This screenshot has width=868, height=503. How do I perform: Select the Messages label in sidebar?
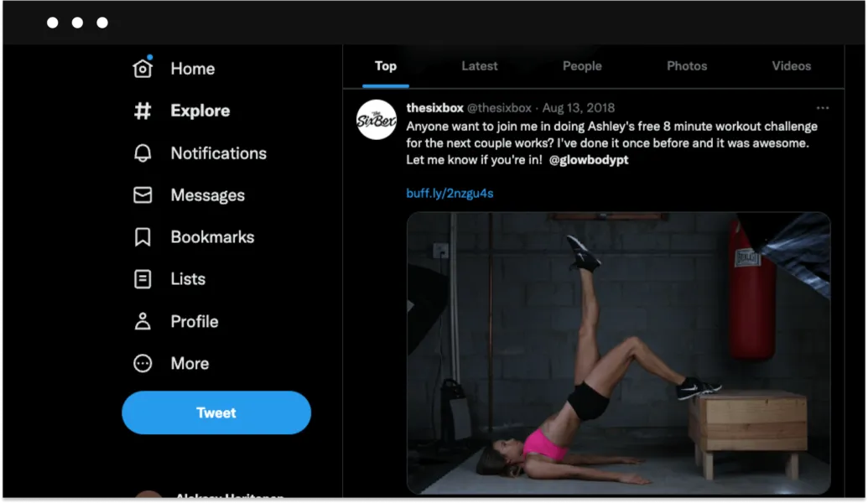[208, 195]
